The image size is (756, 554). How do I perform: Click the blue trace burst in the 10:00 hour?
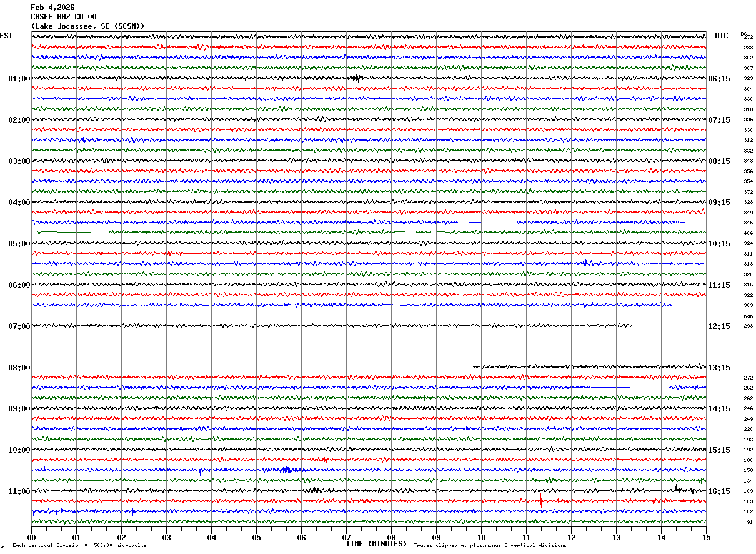[x=291, y=470]
